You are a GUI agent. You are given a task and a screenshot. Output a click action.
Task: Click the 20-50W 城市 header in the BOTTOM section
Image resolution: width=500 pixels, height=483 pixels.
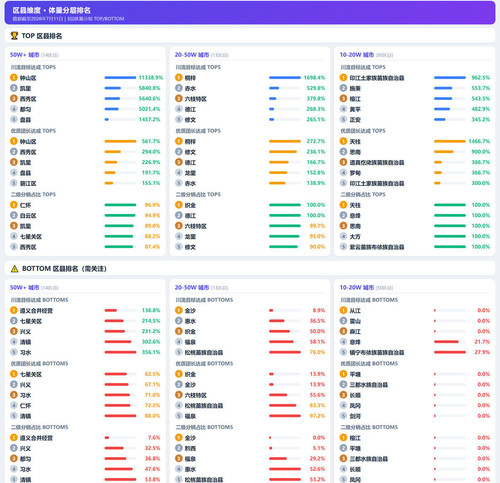pyautogui.click(x=192, y=288)
